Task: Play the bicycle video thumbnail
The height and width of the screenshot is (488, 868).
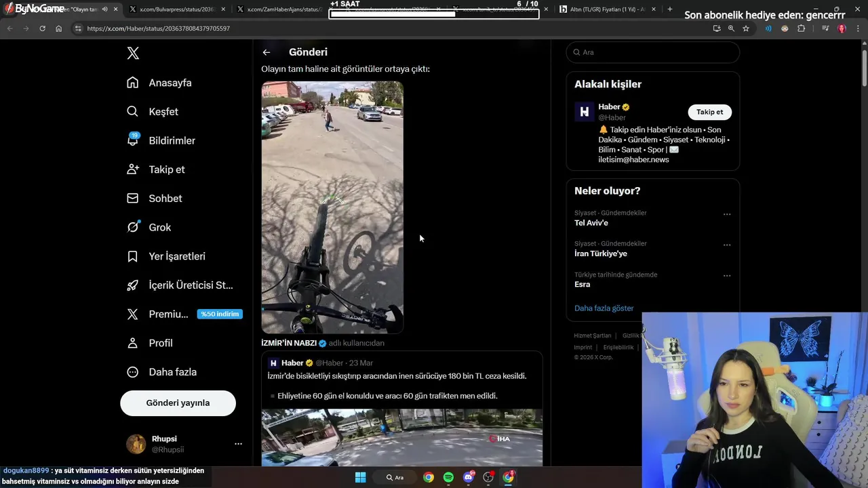Action: tap(332, 207)
